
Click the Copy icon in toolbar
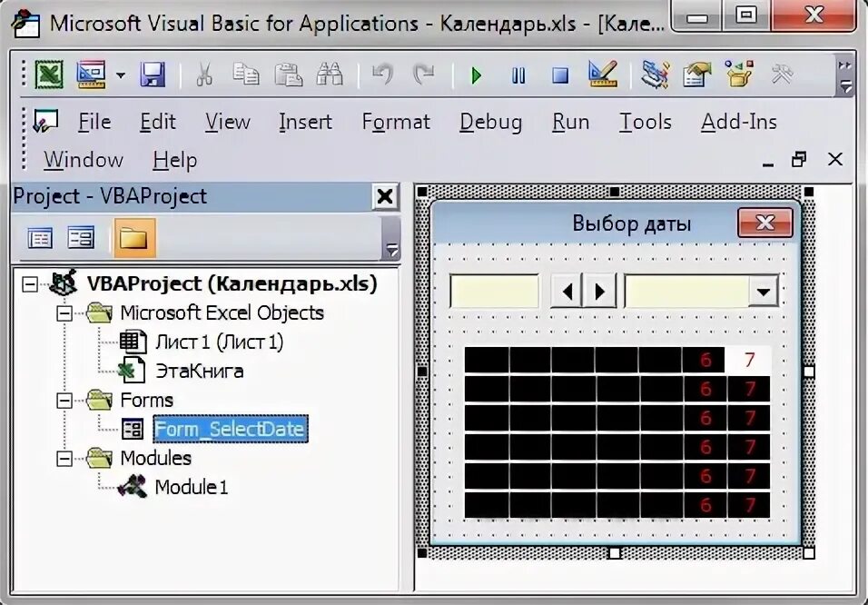[246, 74]
